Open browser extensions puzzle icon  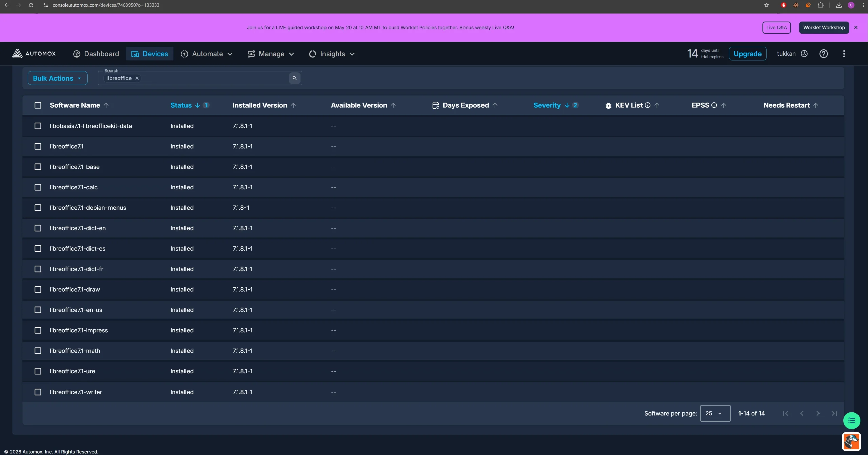[x=821, y=5]
